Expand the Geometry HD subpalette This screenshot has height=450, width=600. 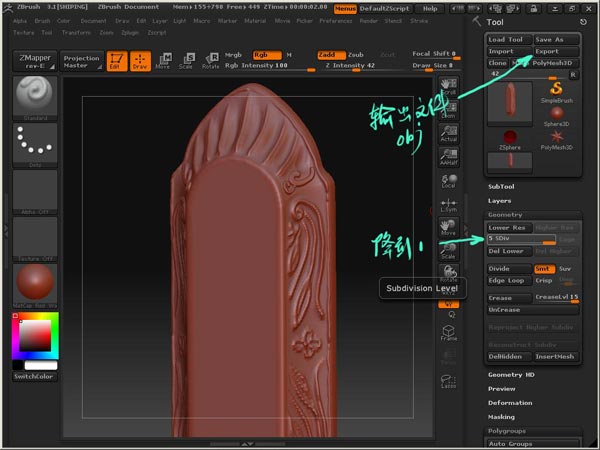coord(511,375)
